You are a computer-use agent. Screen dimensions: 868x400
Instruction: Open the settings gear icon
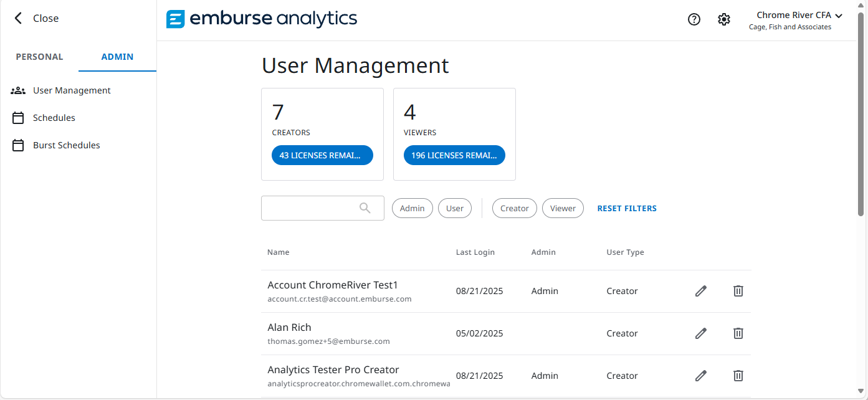pyautogui.click(x=723, y=19)
